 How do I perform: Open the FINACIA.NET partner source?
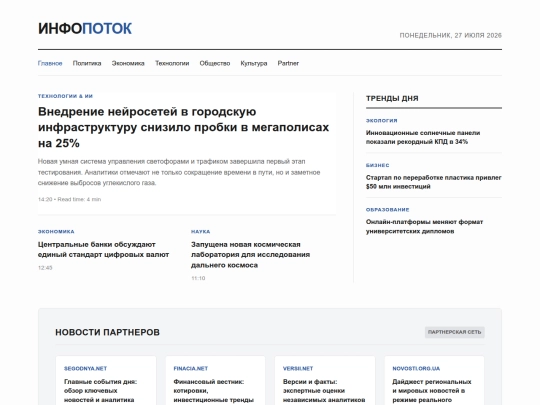[x=191, y=368]
